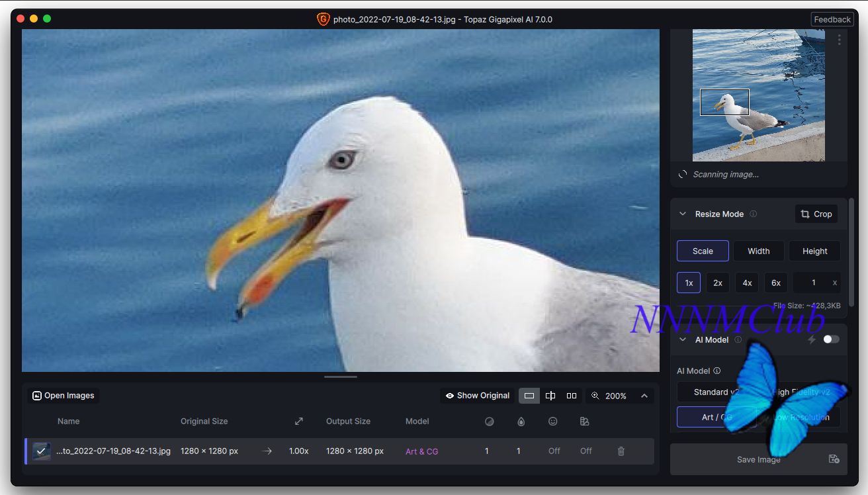
Task: Click the info icon beside the AI Model section header
Action: [x=738, y=339]
